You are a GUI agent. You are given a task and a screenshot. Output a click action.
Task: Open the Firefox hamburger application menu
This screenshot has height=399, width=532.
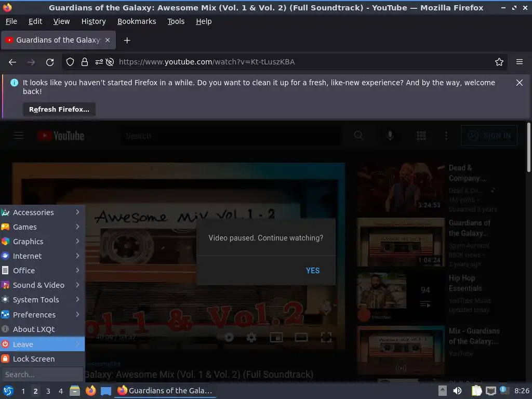click(x=520, y=62)
